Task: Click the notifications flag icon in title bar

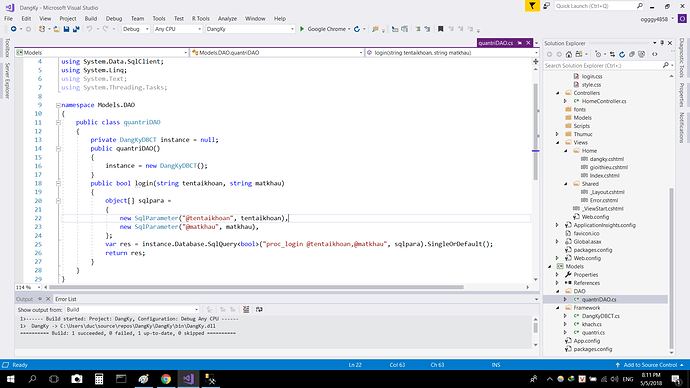Action: click(532, 6)
